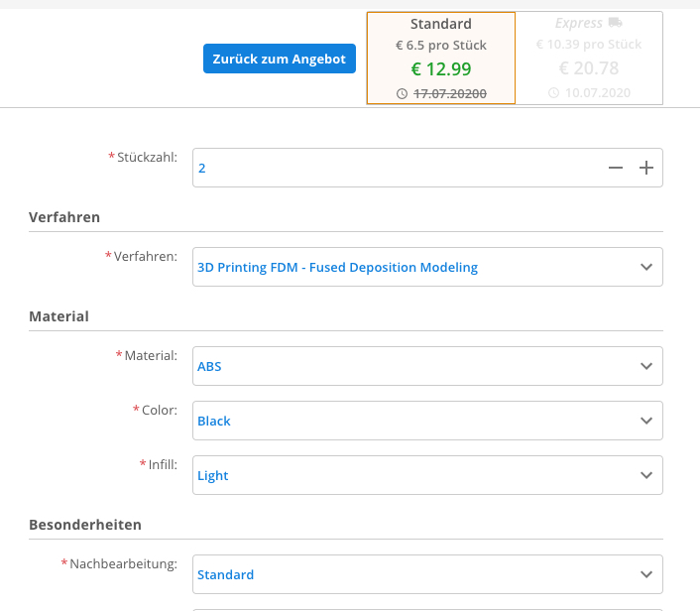Open the Nachbearbeitung dropdown
The image size is (700, 611).
pyautogui.click(x=427, y=574)
